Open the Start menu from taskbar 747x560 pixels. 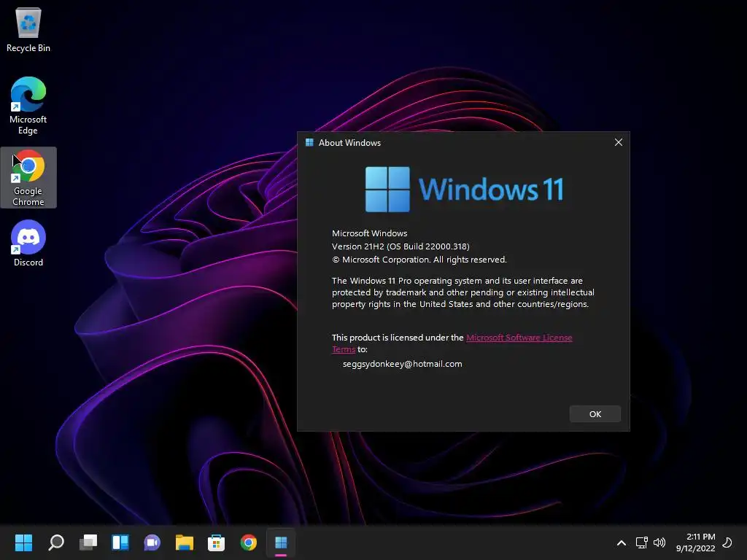point(23,542)
